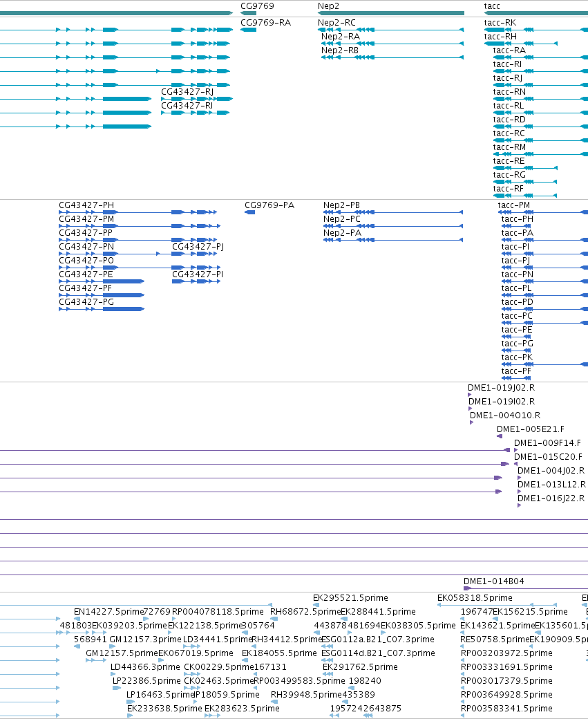
Task: Select EST EN14227.5prime
Action: coord(108,612)
